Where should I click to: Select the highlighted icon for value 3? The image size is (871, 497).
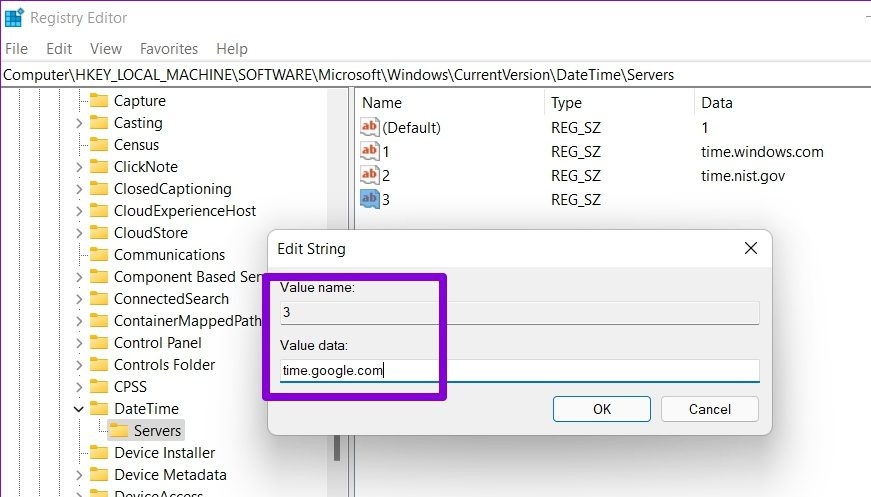point(369,199)
